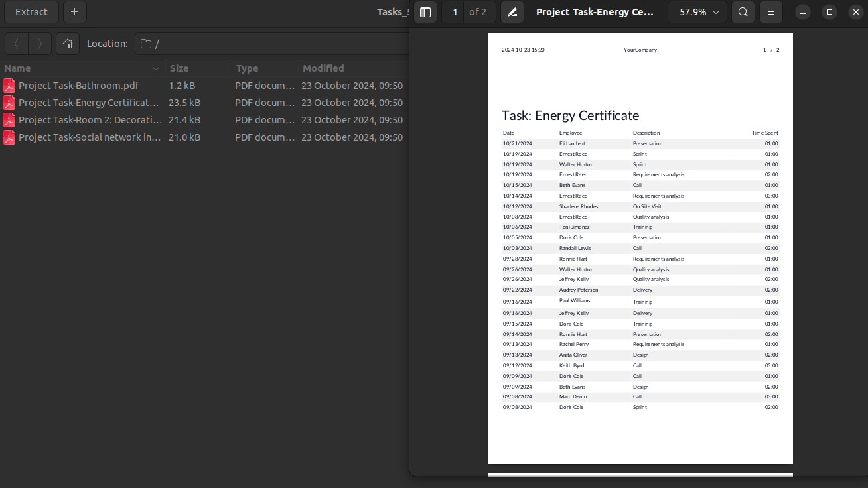Click the 21.0 kB size value

[184, 137]
